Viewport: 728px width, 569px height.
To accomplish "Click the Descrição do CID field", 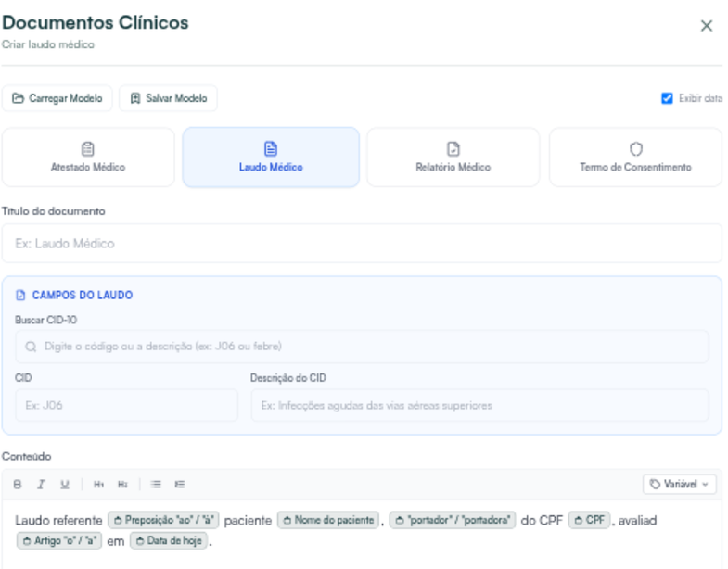I will (480, 405).
